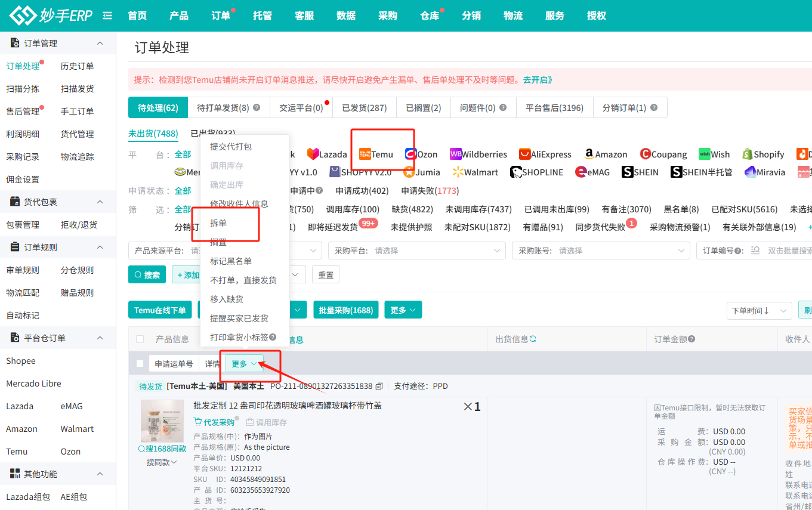The image size is (812, 510).
Task: Filter by Shopify platform
Action: 763,154
